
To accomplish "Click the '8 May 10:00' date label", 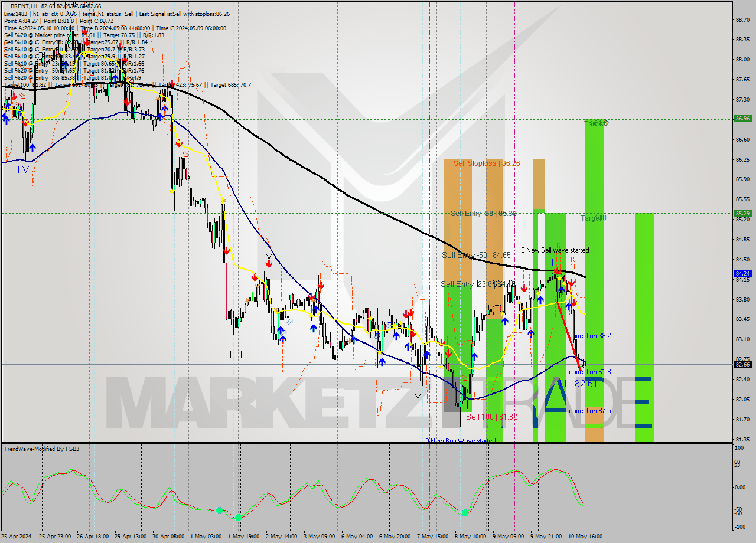I will tap(471, 536).
